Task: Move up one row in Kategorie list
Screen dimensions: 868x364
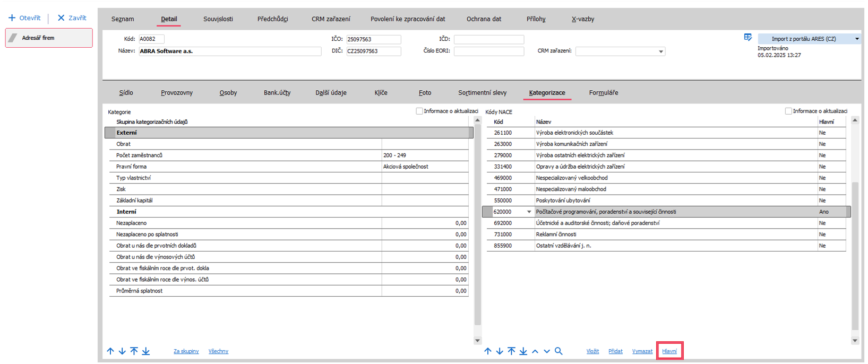Action: [x=110, y=351]
